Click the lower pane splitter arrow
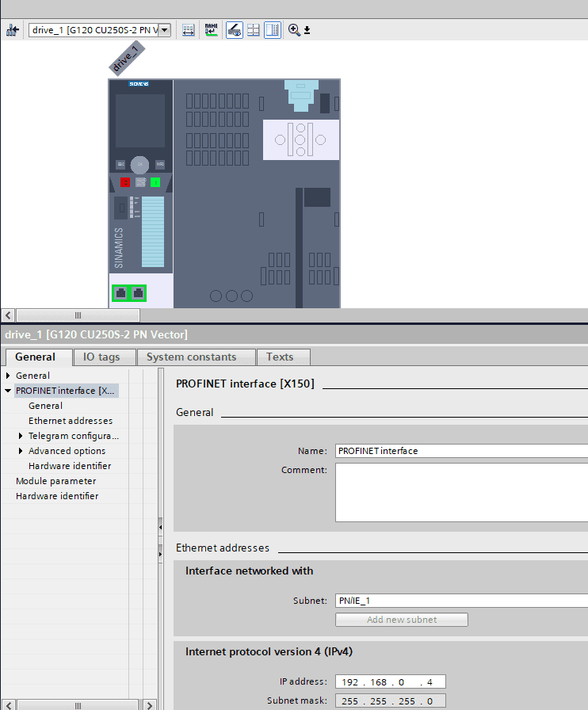Viewport: 588px width, 710px height. click(160, 554)
